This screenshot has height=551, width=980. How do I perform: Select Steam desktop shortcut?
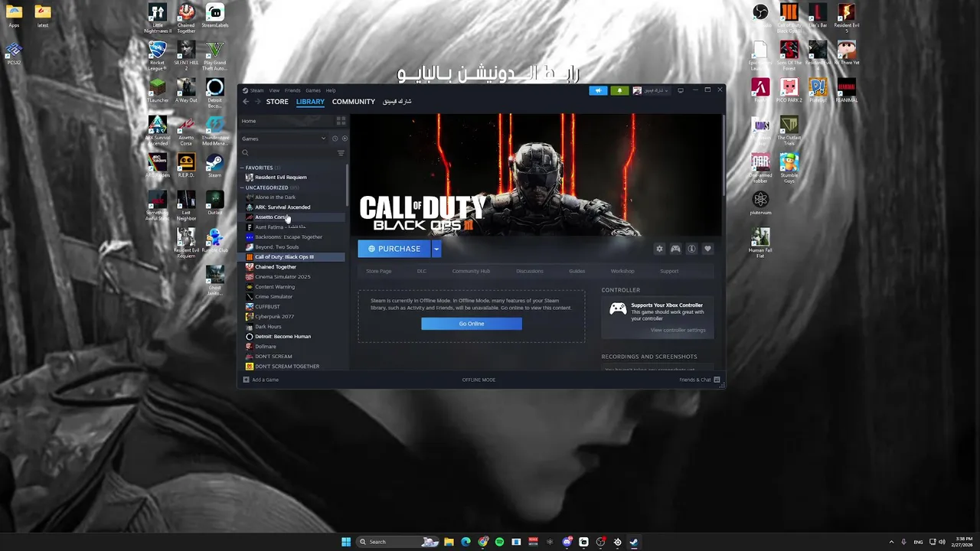tap(215, 165)
